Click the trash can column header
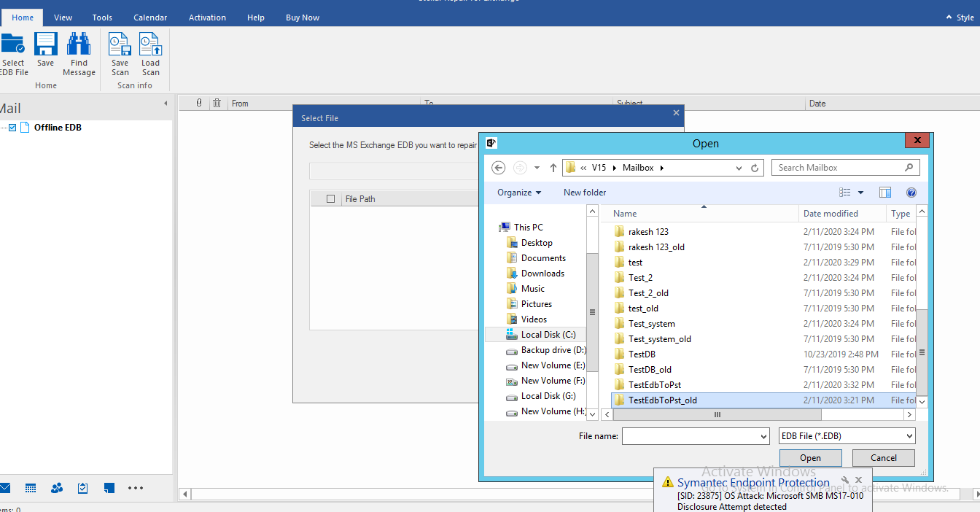This screenshot has width=980, height=512. point(217,104)
